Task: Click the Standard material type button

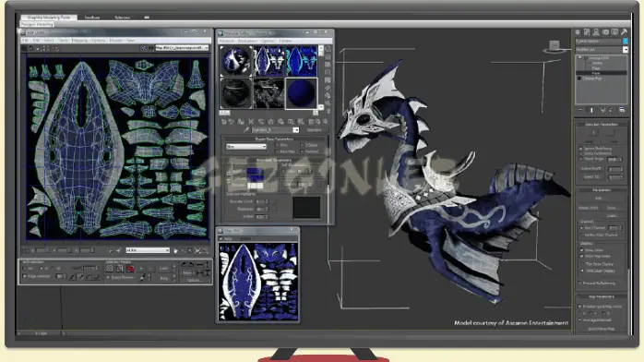Action: coord(315,130)
